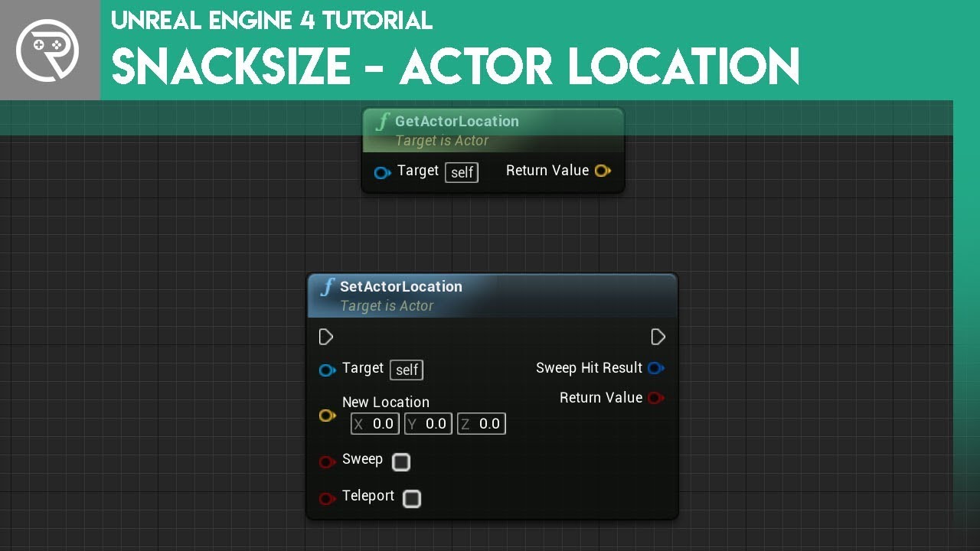Click SetActorLocation input execution pin
The width and height of the screenshot is (980, 551).
click(325, 337)
